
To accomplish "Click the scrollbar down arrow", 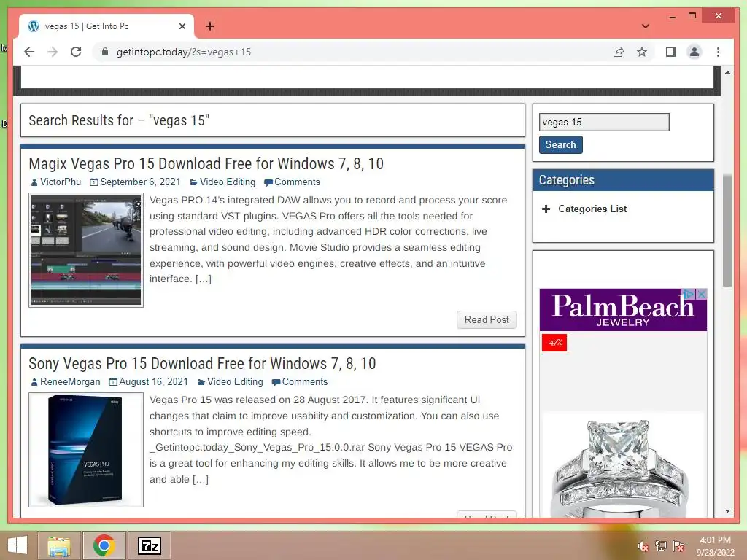I will coord(727,511).
